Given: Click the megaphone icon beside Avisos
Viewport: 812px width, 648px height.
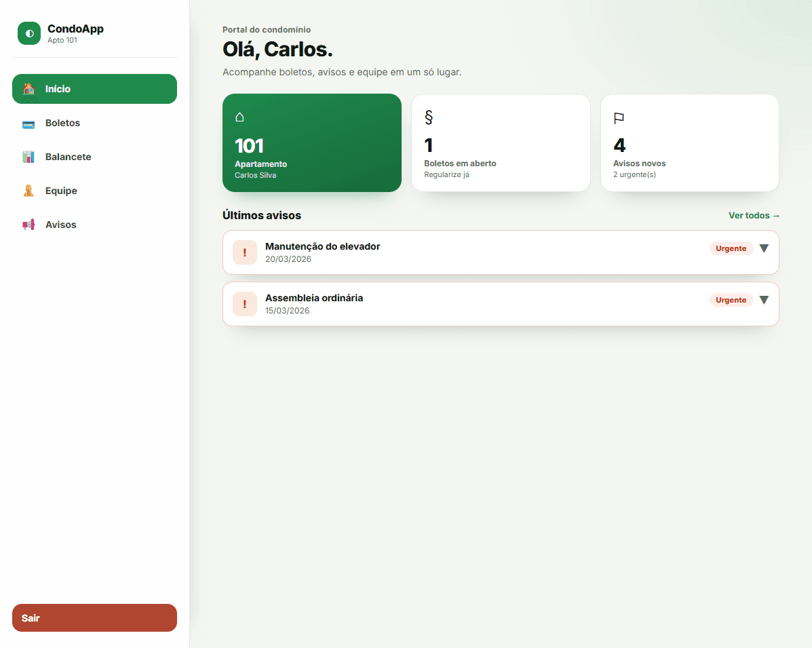Looking at the screenshot, I should click(x=28, y=225).
